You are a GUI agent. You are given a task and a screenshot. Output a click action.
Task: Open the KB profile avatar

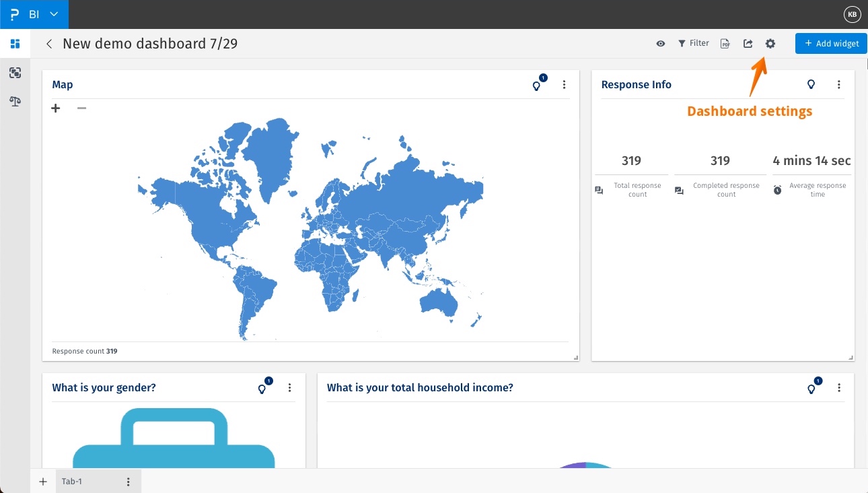(852, 14)
